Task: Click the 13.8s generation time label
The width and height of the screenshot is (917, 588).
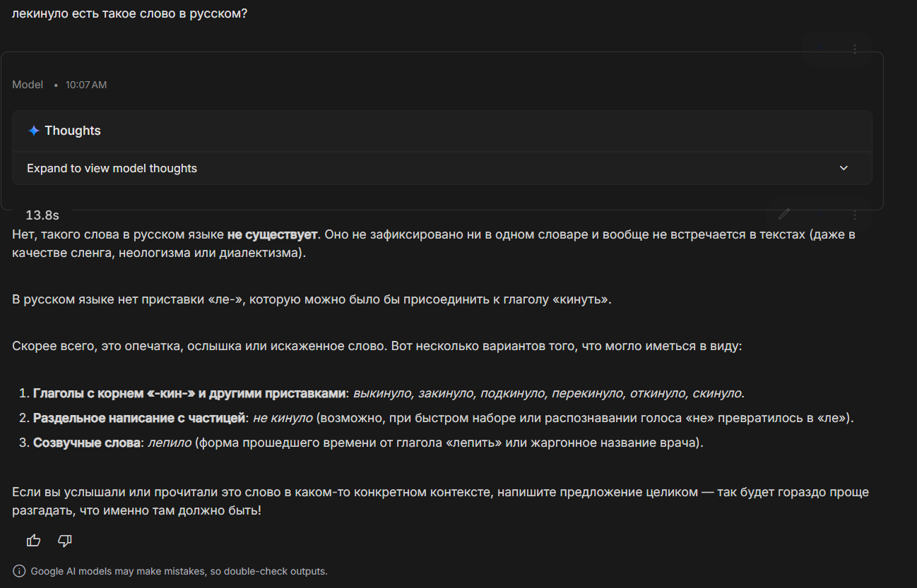Action: point(42,215)
